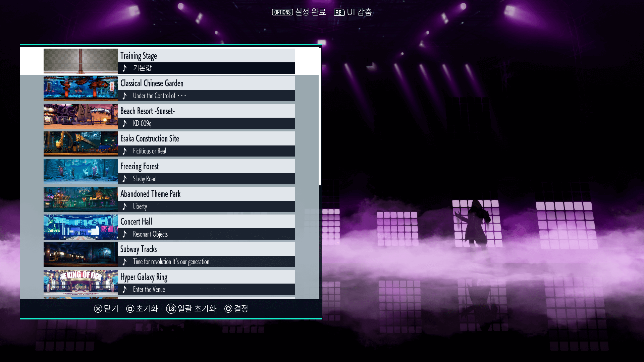Click the square button icon for 초기화
This screenshot has width=644, height=362.
130,309
